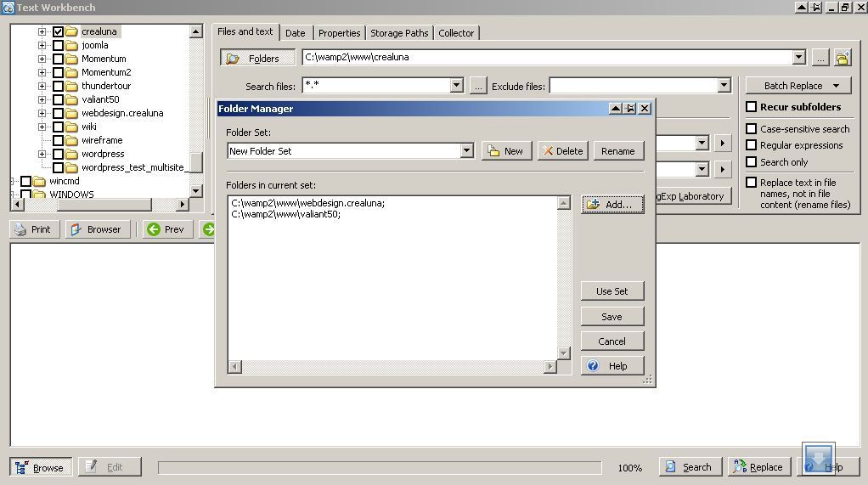The height and width of the screenshot is (485, 868).
Task: Click Add folder button in Folder Manager
Action: [612, 205]
